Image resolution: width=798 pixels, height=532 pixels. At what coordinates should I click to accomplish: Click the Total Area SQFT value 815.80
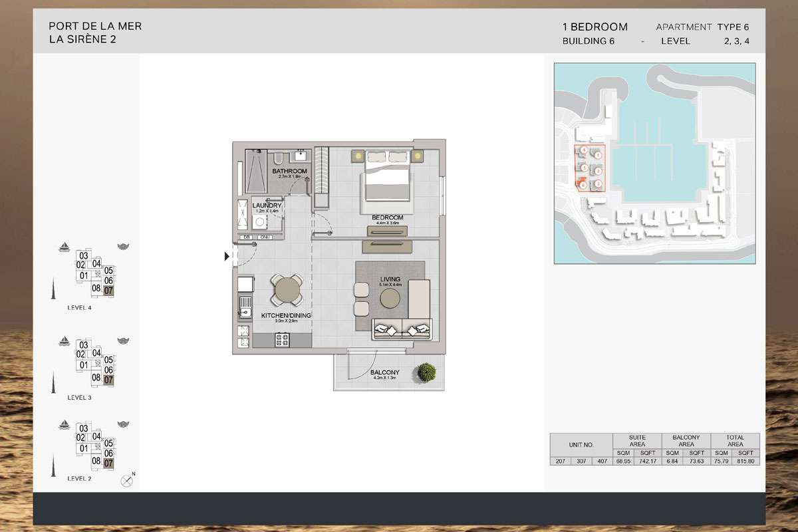pyautogui.click(x=747, y=460)
